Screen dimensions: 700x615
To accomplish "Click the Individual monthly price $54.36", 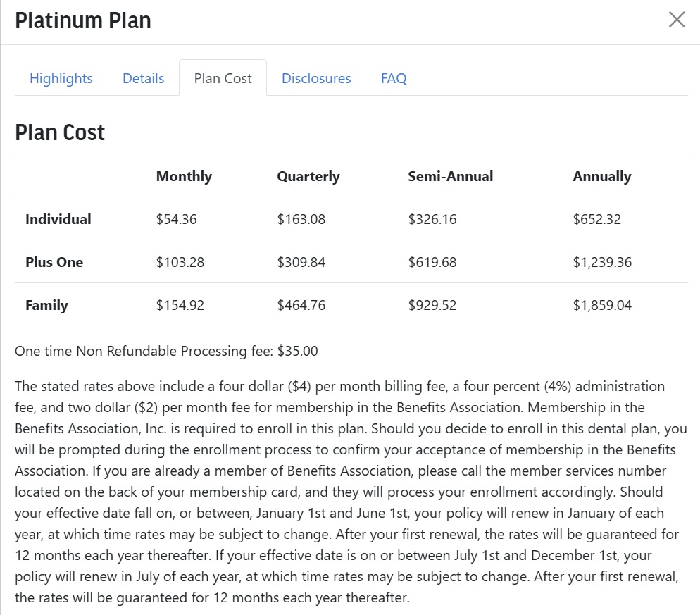I will click(x=176, y=219).
